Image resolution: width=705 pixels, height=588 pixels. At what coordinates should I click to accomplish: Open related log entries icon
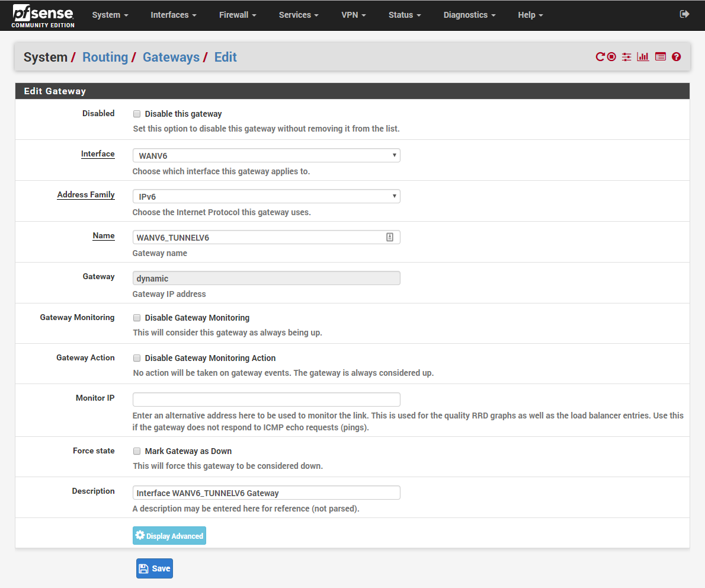pos(661,57)
